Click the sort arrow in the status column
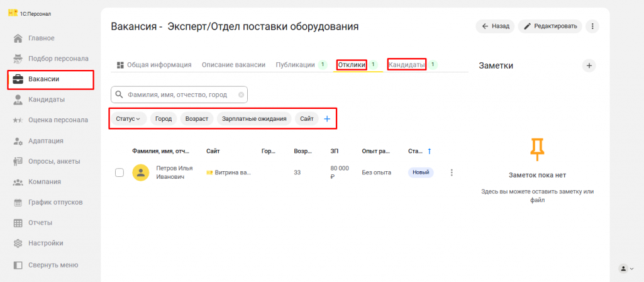The height and width of the screenshot is (282, 644). tap(430, 151)
